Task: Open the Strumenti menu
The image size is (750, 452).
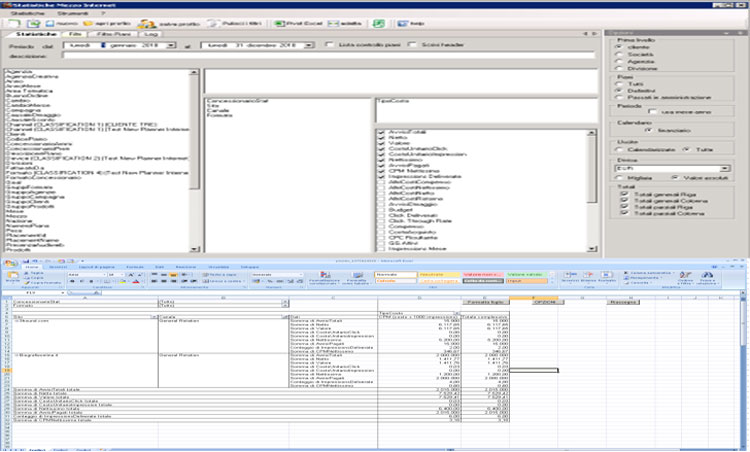Action: [72, 11]
